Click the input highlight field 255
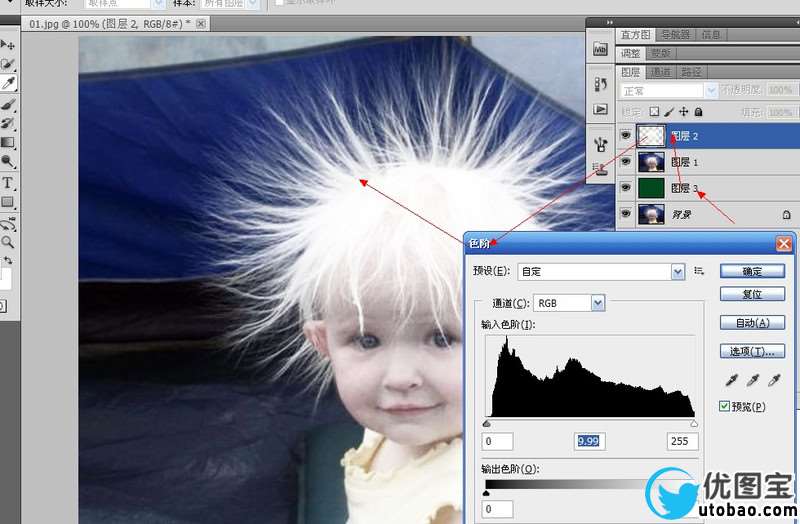The height and width of the screenshot is (524, 800). [682, 441]
